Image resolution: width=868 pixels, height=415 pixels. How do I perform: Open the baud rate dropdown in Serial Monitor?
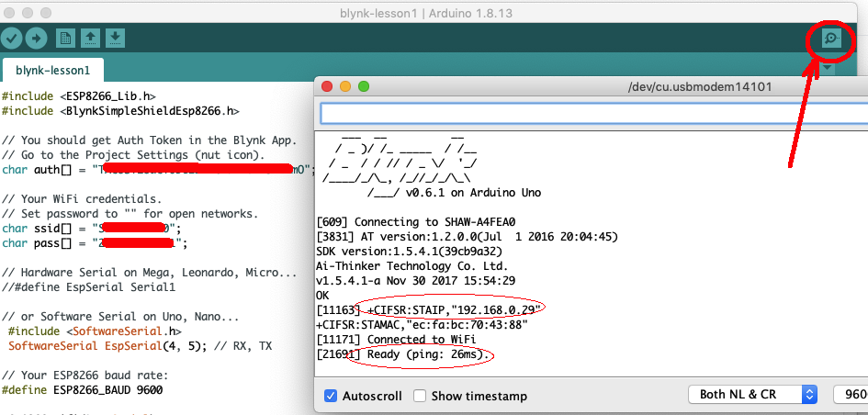[851, 395]
